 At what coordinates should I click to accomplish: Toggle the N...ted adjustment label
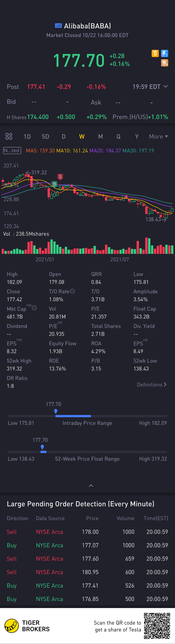12,150
